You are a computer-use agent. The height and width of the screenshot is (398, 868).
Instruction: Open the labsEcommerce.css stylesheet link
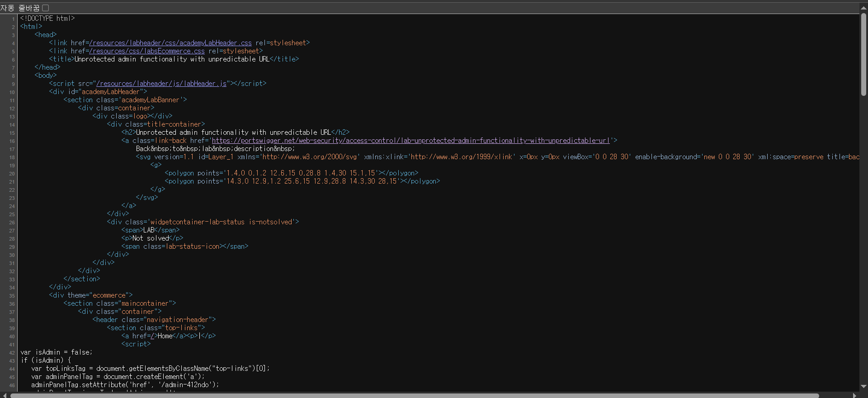point(147,51)
